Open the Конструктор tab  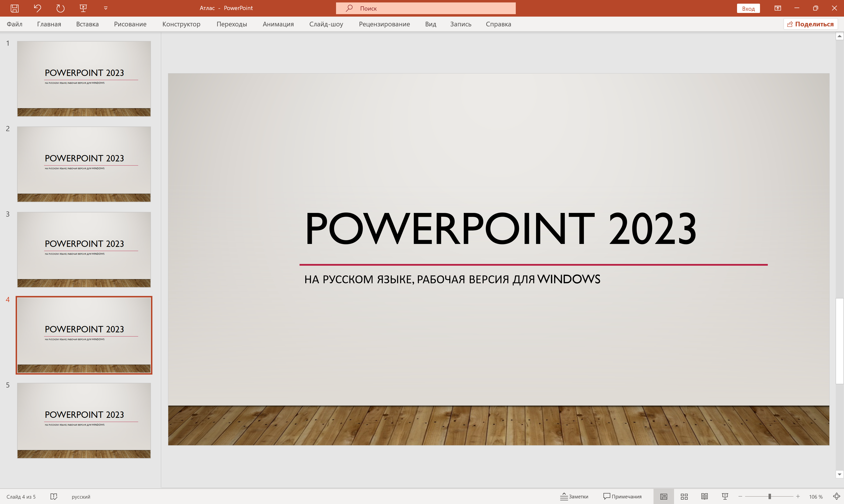[181, 24]
